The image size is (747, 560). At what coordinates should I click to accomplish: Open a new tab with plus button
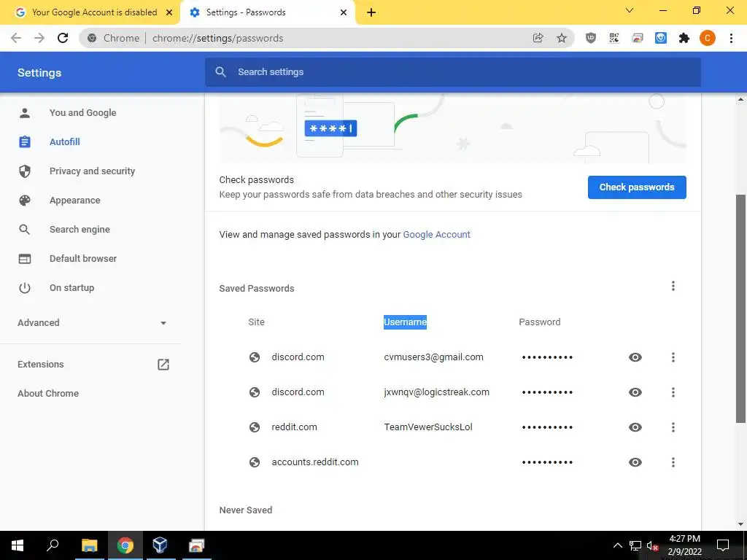click(371, 12)
